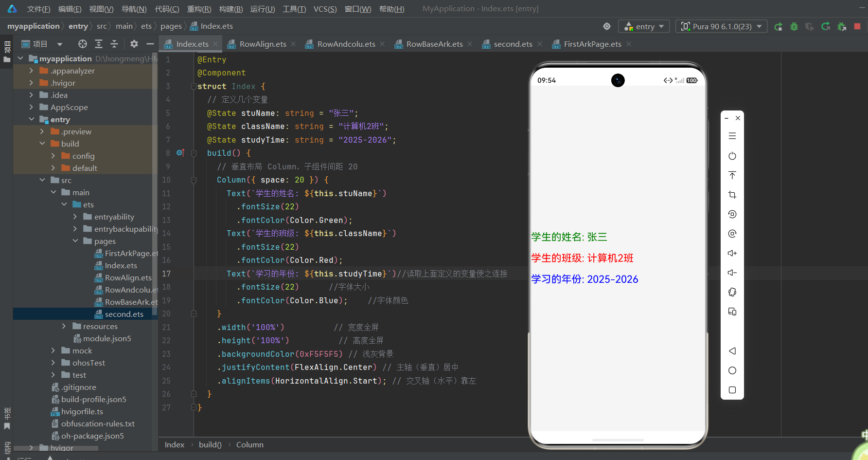Open the Pura 90 device selector dropdown
This screenshot has height=460, width=868.
click(x=722, y=26)
